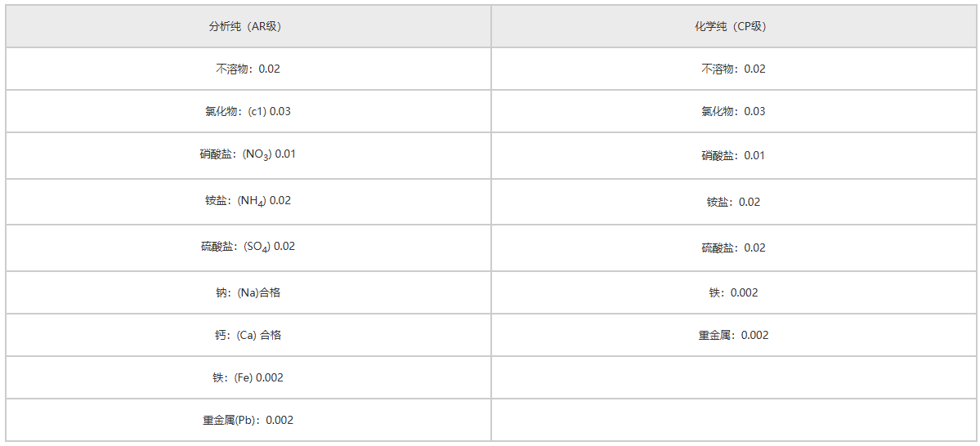Select the CP cell 不溶物：0.02
The width and height of the screenshot is (980, 446).
[734, 69]
